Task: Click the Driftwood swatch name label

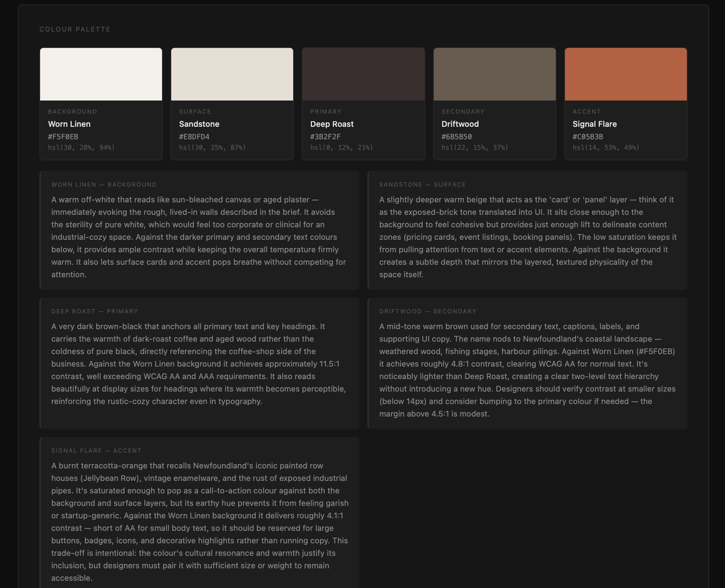Action: click(x=460, y=124)
